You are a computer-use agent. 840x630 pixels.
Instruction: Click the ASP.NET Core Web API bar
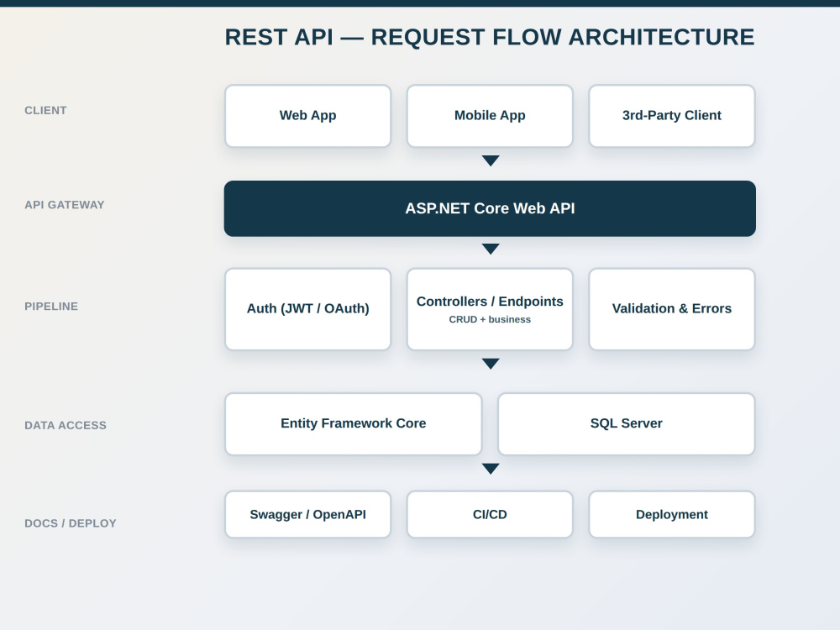pos(490,208)
